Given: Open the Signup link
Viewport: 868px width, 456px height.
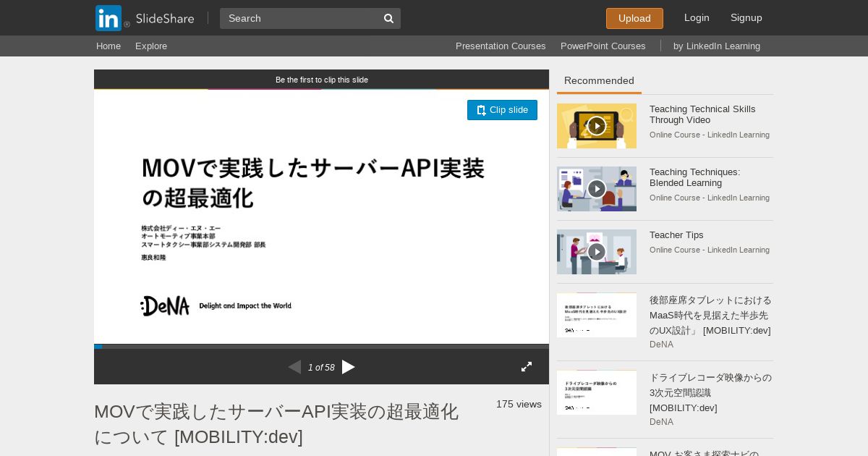Looking at the screenshot, I should (x=746, y=17).
